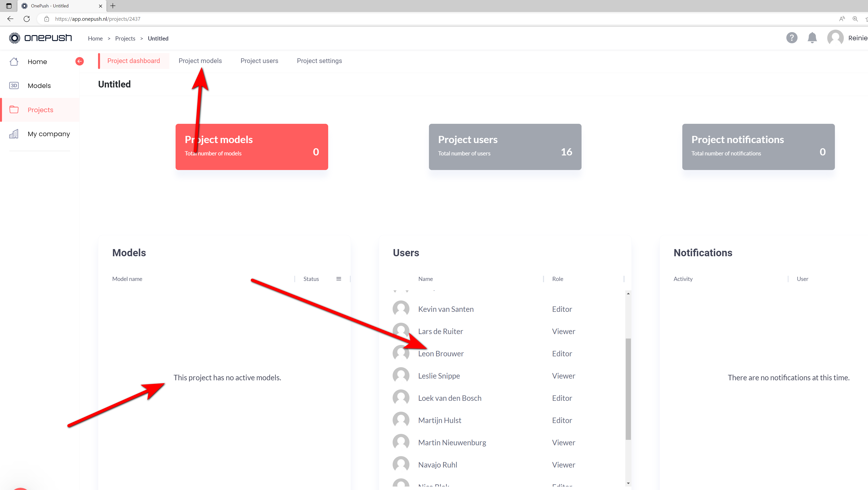Open the new tab plus button
The width and height of the screenshot is (868, 490).
(113, 6)
